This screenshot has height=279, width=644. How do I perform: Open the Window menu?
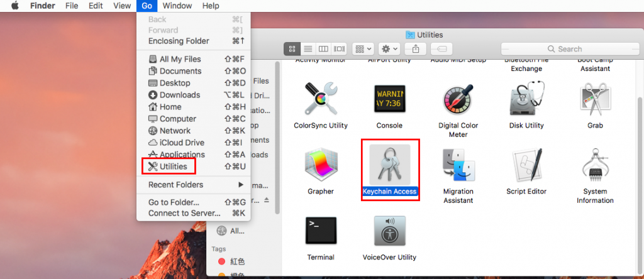[x=177, y=6]
